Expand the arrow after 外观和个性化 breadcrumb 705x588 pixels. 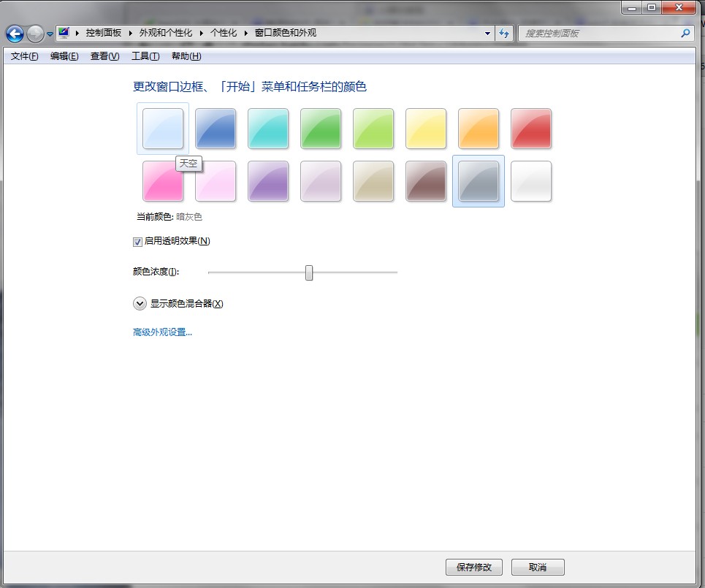click(x=201, y=33)
